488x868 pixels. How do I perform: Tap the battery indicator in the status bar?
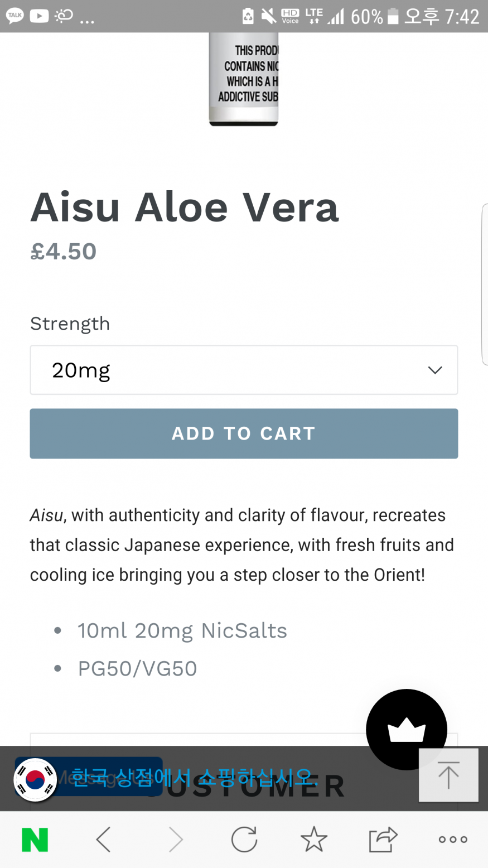tap(393, 16)
